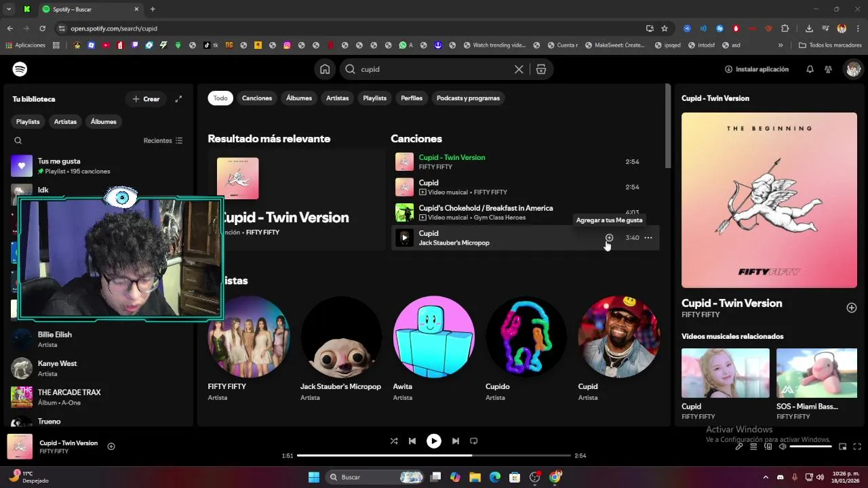Open the Recientes sort dropdown
Screen dimensions: 868x488
163,140
